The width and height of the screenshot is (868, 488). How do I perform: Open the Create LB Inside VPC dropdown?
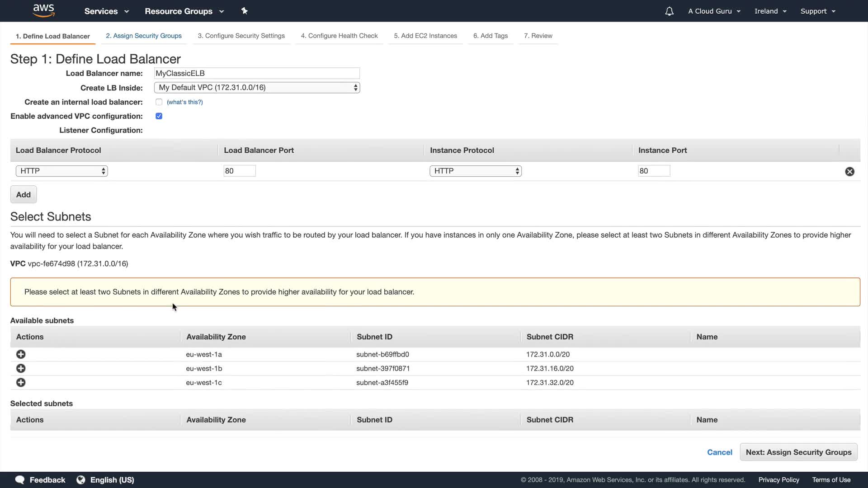pos(257,88)
